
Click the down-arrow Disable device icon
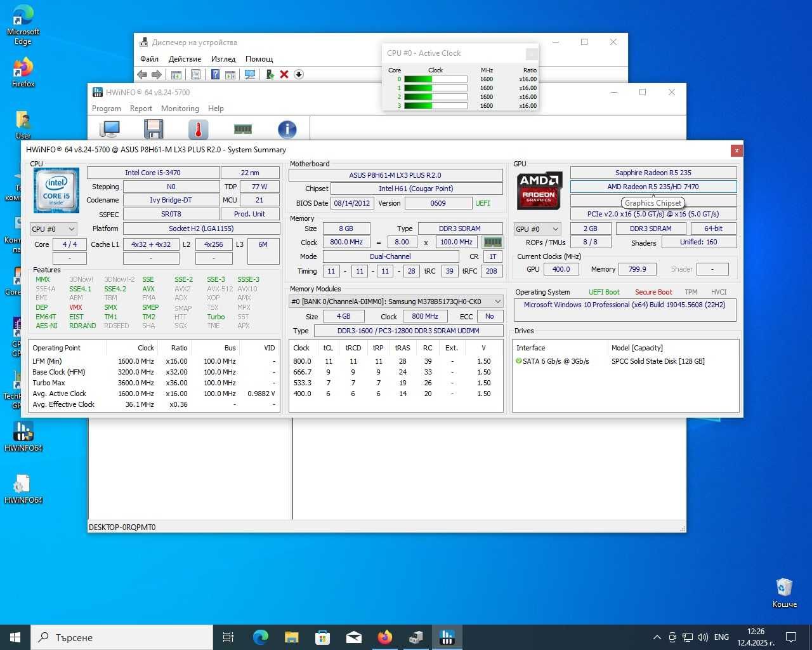pos(299,74)
